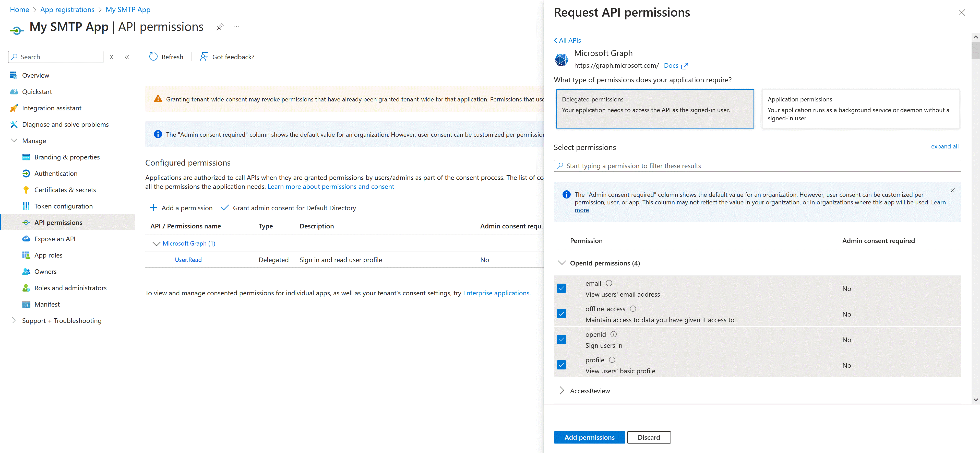Select Delegated permissions option
980x453 pixels.
click(x=655, y=109)
